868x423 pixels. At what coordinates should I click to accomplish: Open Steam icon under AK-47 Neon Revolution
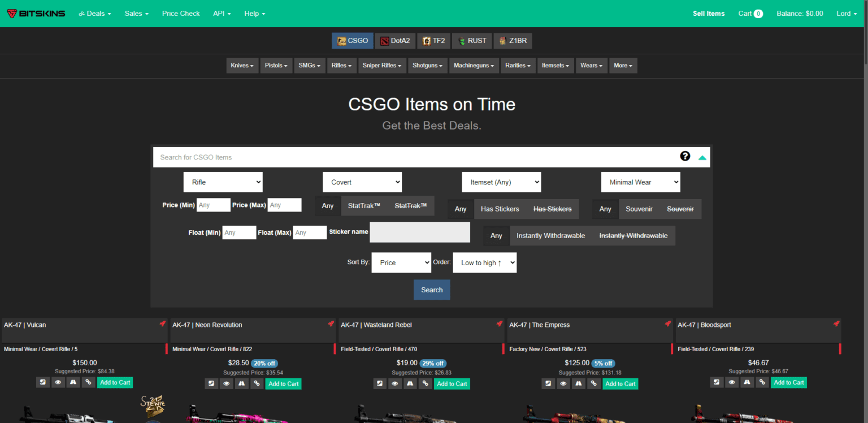coord(212,383)
